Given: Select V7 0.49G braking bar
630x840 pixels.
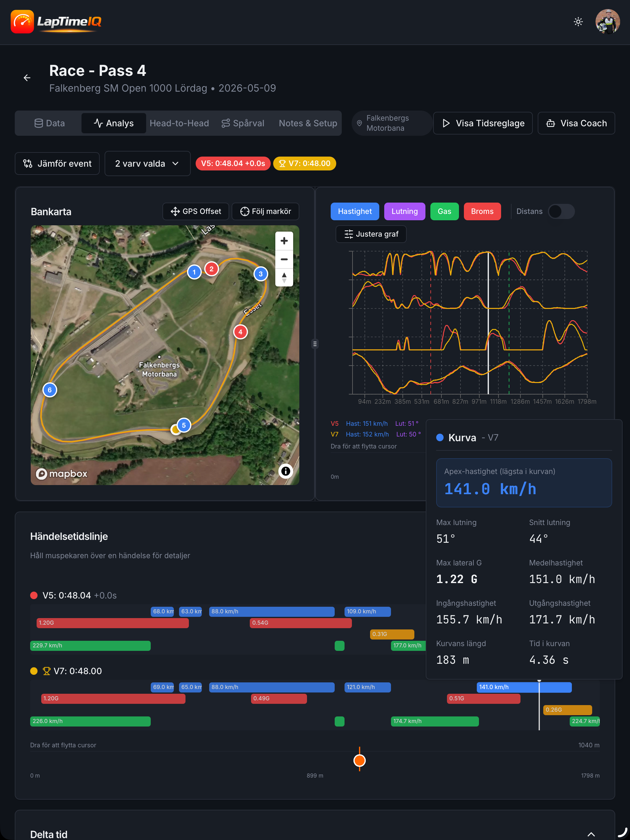Looking at the screenshot, I should (x=279, y=698).
